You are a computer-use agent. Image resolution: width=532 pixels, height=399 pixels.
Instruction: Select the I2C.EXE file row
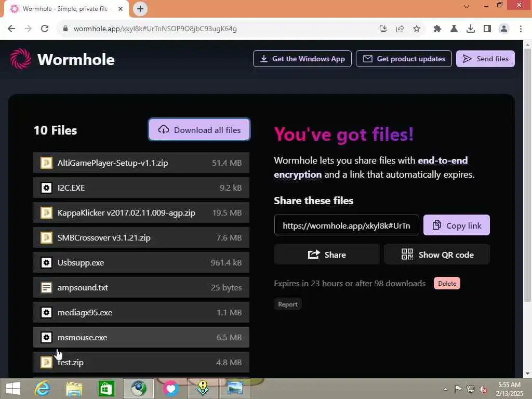pos(141,188)
